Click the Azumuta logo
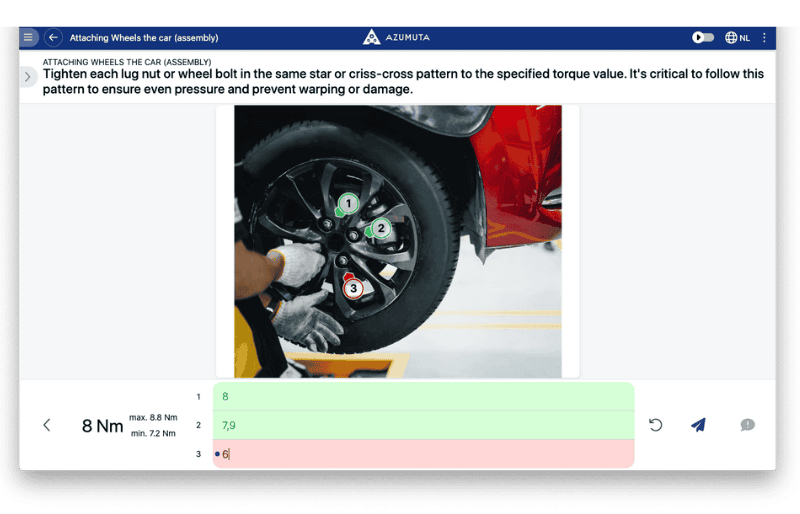The width and height of the screenshot is (800, 514). point(396,37)
